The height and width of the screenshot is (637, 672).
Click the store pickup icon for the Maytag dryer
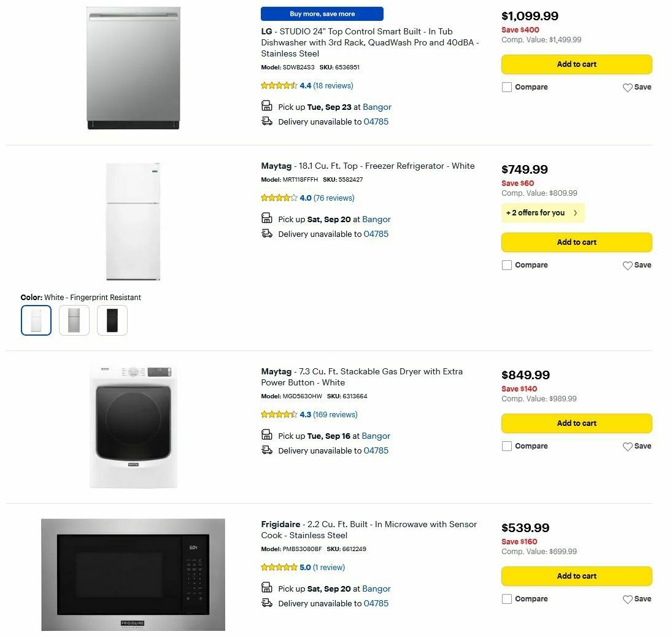pos(267,435)
